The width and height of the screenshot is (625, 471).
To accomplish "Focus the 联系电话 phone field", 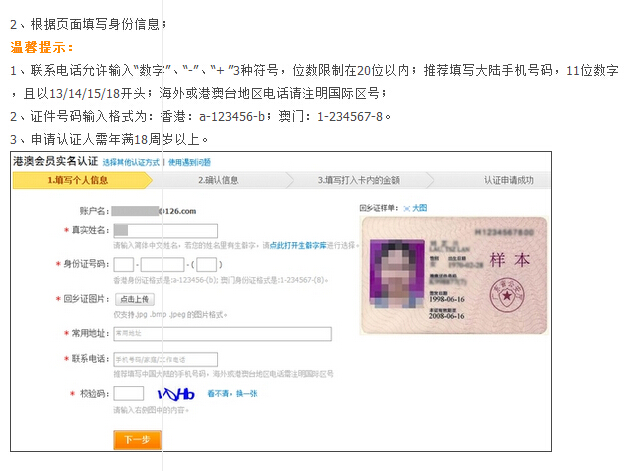I will pos(165,360).
